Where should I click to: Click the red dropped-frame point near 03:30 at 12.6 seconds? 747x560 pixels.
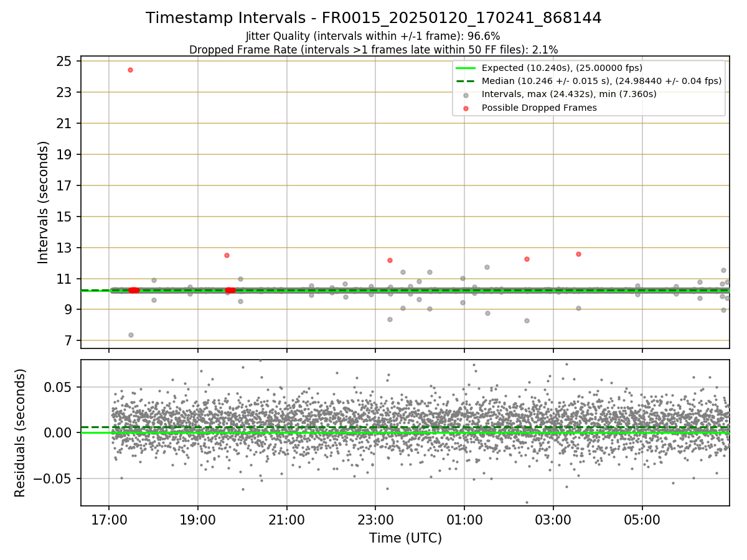[578, 254]
